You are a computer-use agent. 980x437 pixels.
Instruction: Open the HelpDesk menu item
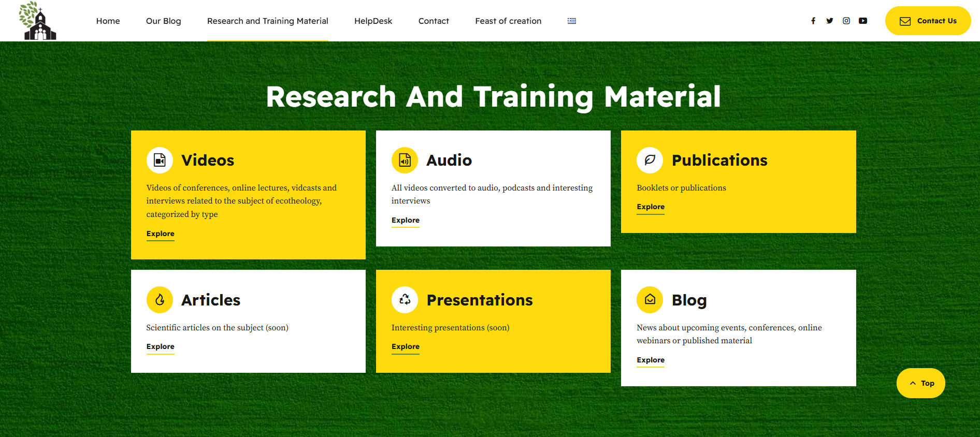coord(373,21)
